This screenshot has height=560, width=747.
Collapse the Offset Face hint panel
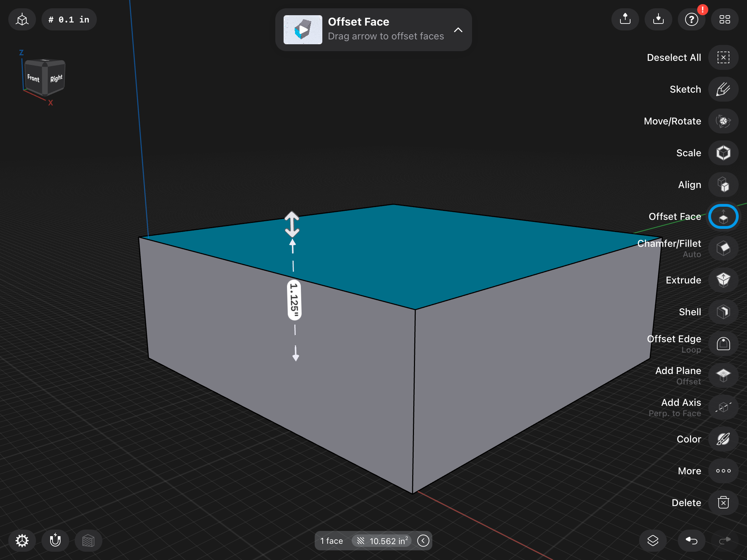coord(458,30)
